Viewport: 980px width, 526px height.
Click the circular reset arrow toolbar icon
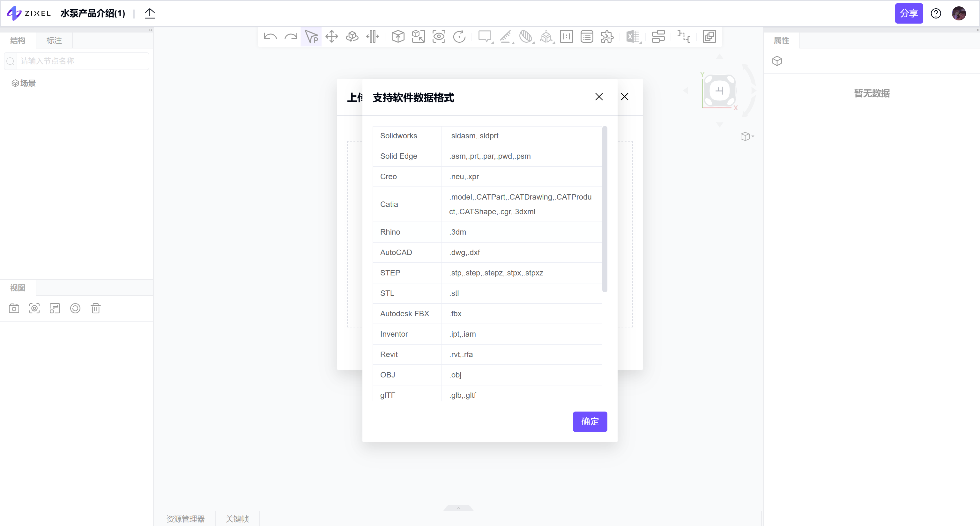460,37
